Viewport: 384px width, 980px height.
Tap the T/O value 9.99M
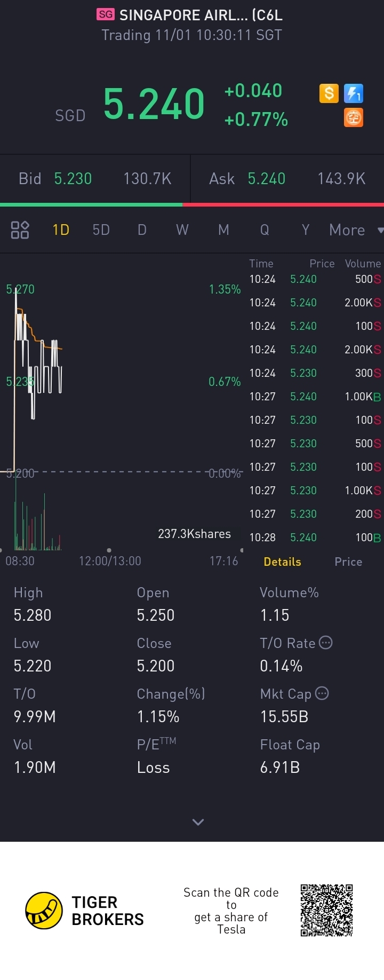35,717
